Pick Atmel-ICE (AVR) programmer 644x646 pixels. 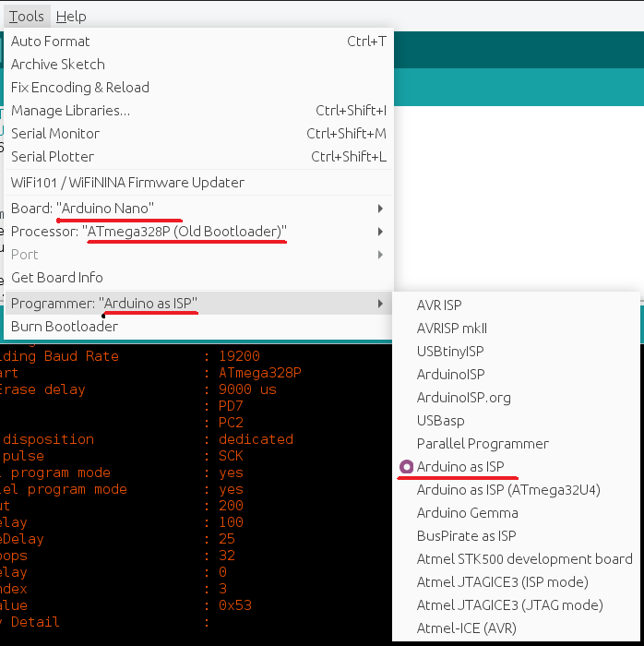coord(467,628)
